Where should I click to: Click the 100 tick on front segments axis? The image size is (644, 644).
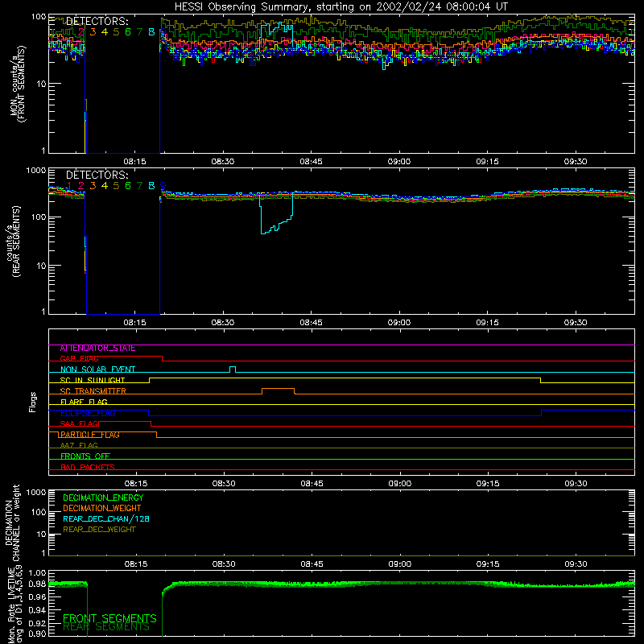point(38,17)
